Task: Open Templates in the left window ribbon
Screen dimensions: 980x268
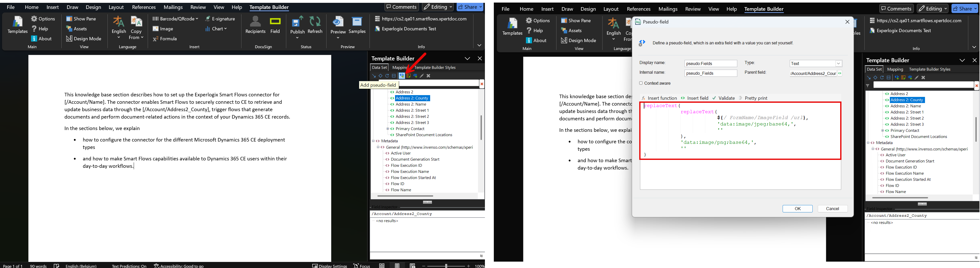Action: point(18,25)
